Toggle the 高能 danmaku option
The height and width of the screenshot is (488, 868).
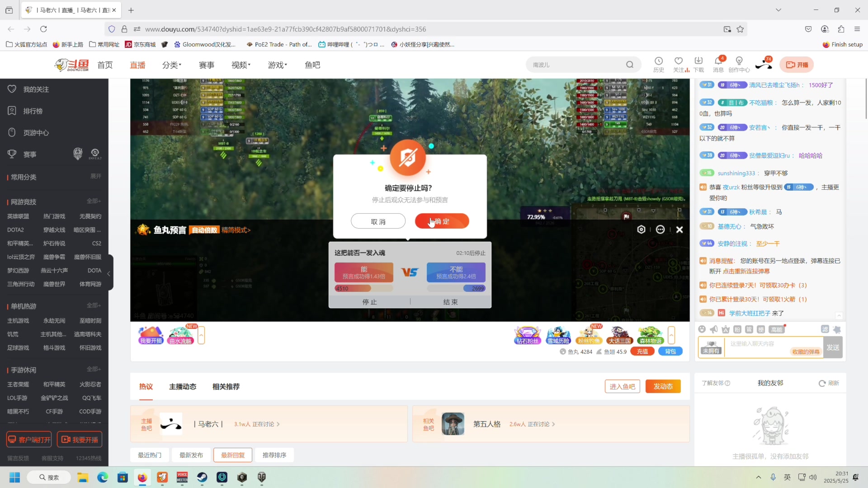(777, 329)
